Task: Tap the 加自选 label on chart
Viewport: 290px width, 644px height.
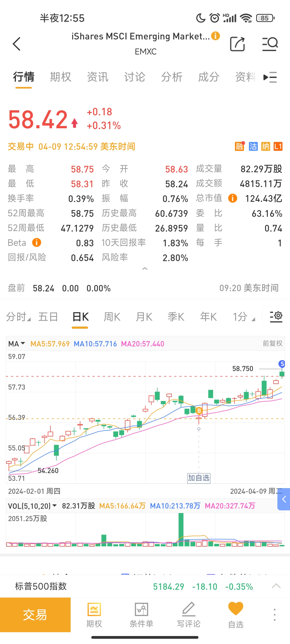Action: 199,478
